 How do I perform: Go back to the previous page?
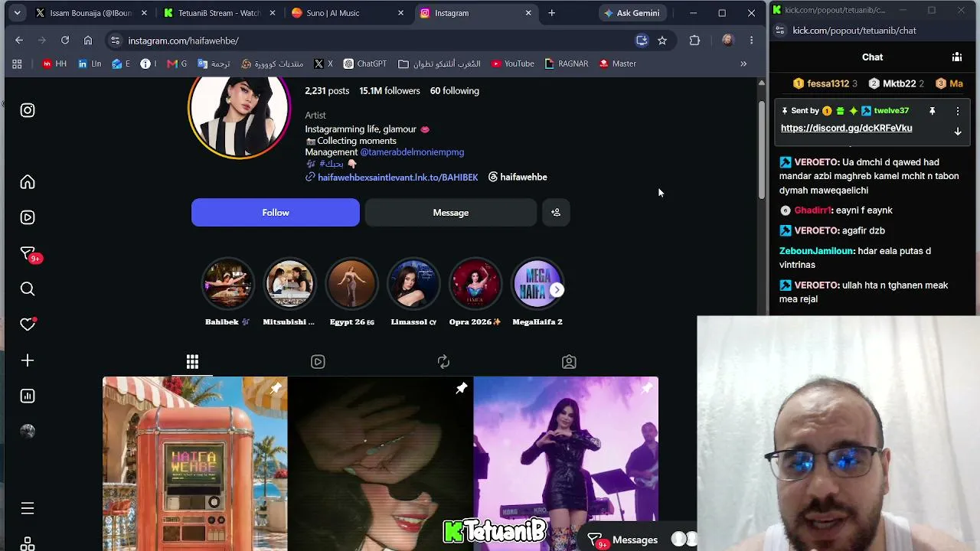coord(19,41)
